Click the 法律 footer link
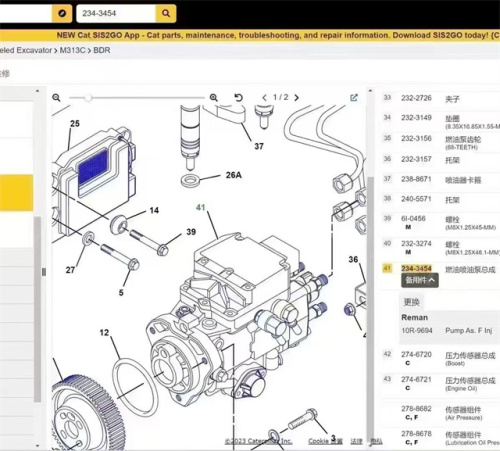500x451 pixels. [356, 441]
